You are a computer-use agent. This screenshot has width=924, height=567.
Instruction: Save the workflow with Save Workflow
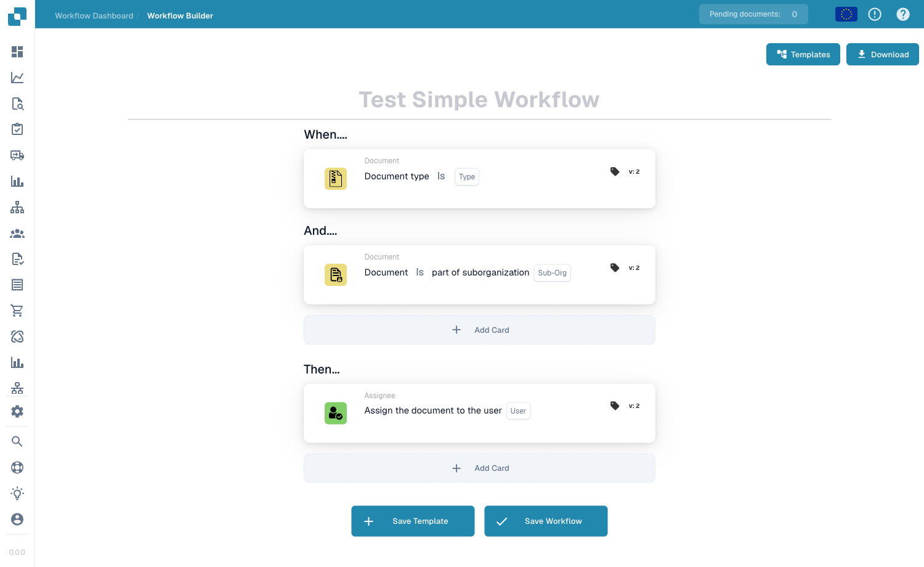coord(546,521)
